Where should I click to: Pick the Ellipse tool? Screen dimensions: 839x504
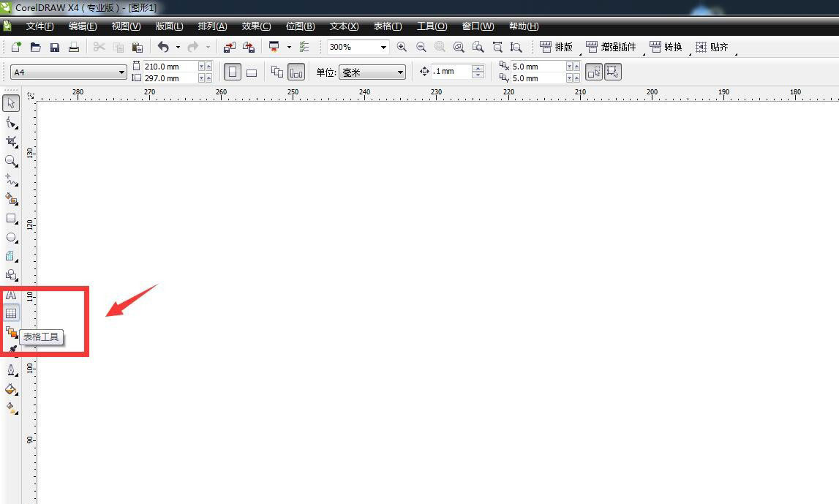click(11, 237)
